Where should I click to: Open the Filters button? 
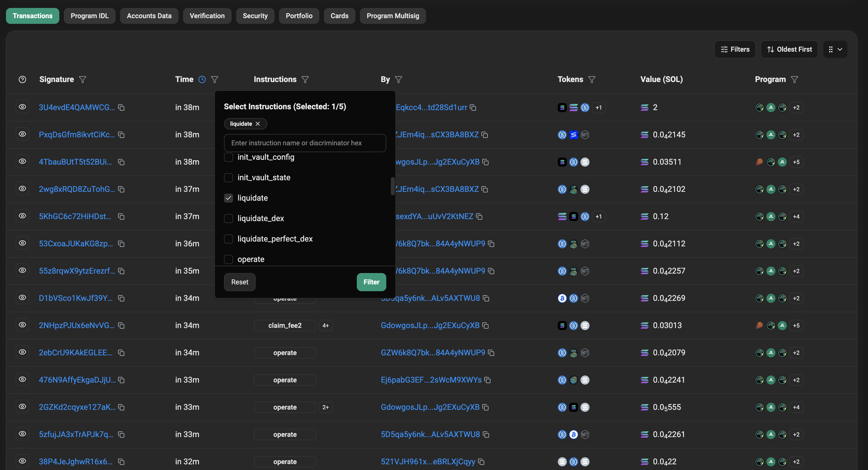(x=735, y=50)
